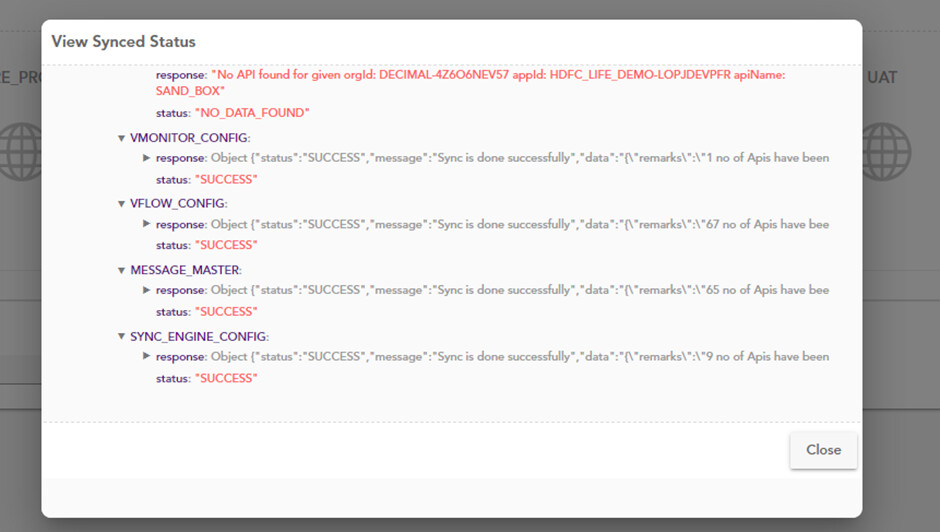940x532 pixels.
Task: Select SUCCESS status under MESSAGE_MASTER
Action: 225,312
